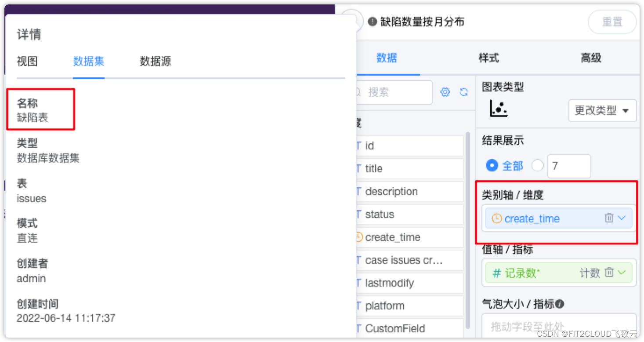Select the lastmodify field
644x342 pixels.
coord(409,283)
